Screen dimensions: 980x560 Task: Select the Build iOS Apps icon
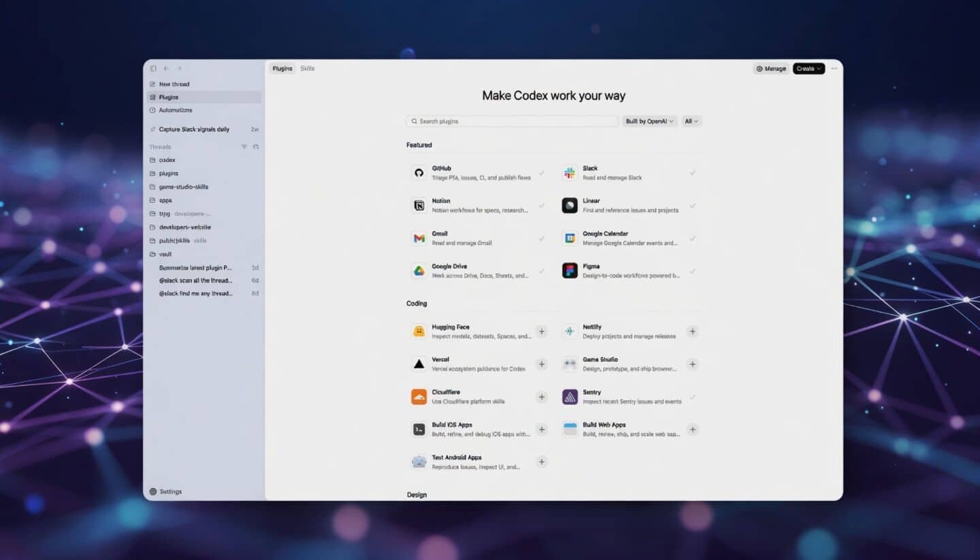point(419,429)
